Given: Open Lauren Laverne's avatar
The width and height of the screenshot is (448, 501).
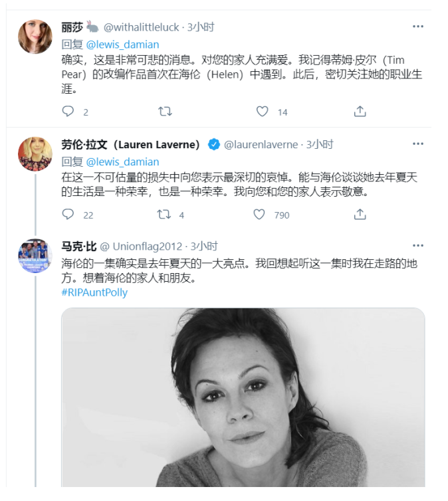Looking at the screenshot, I should pos(35,154).
